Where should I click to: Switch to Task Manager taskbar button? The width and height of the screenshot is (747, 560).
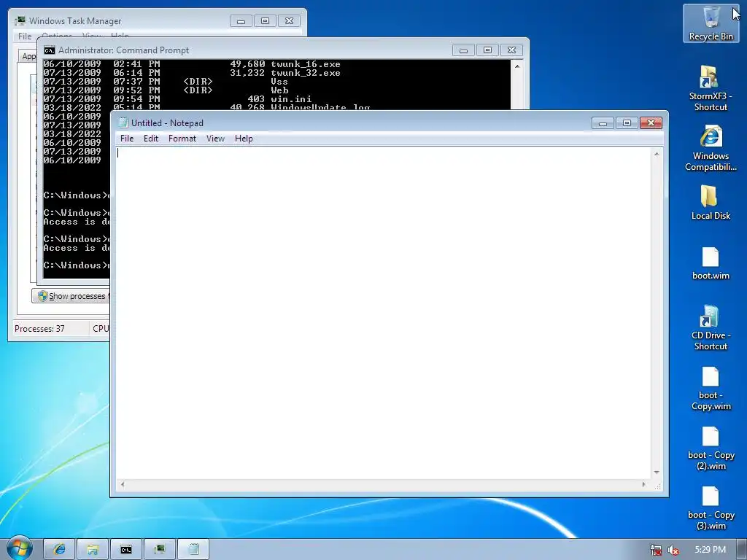(159, 550)
